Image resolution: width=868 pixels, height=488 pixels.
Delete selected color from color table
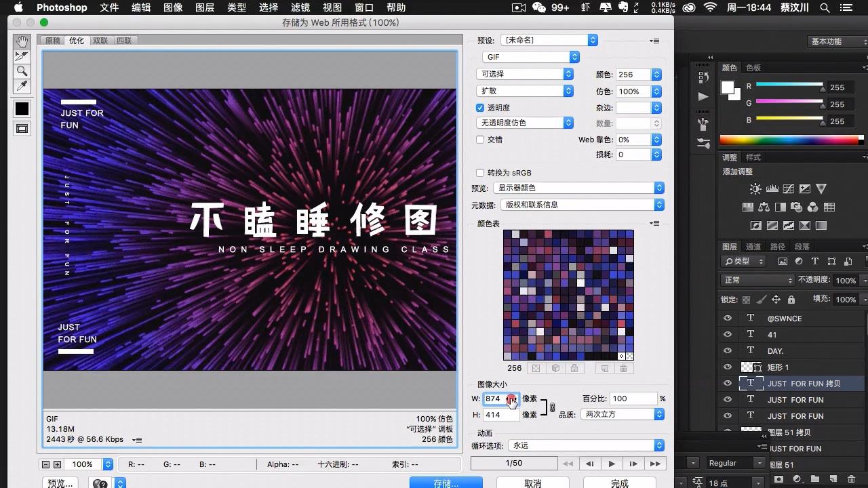pyautogui.click(x=623, y=368)
